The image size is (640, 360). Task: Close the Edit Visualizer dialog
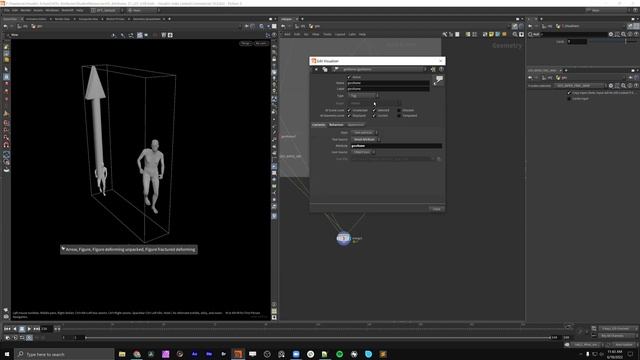(440, 61)
